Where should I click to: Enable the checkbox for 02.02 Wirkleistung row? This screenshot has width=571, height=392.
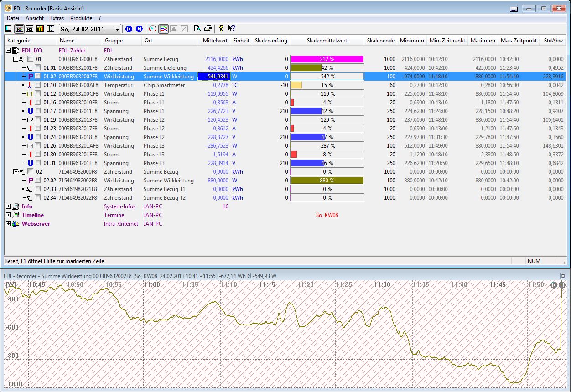click(x=38, y=181)
